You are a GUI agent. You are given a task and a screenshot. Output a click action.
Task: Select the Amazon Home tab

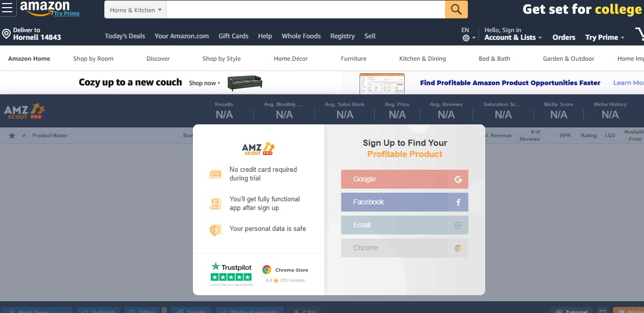point(29,59)
